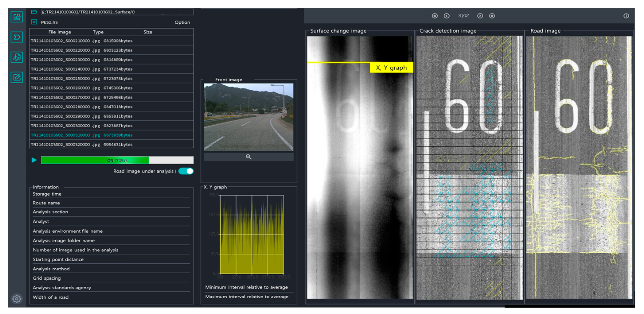Click the info icon at top right
The width and height of the screenshot is (644, 314).
click(x=626, y=16)
